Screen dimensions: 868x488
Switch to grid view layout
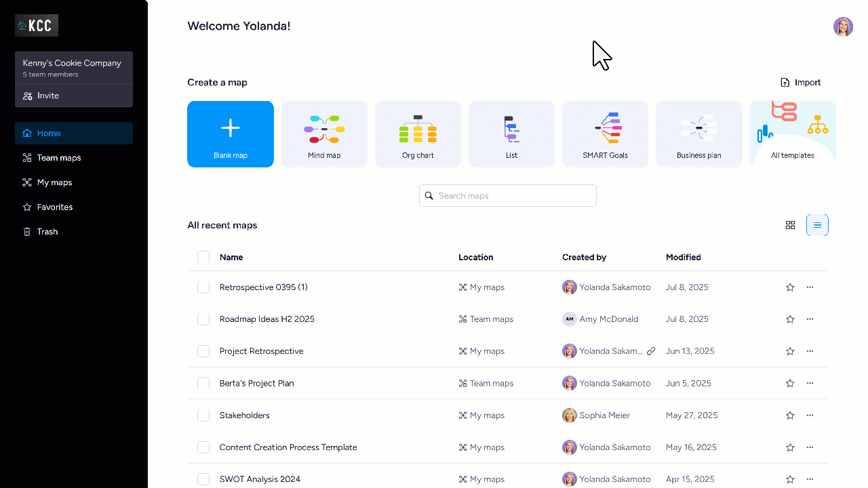[790, 225]
